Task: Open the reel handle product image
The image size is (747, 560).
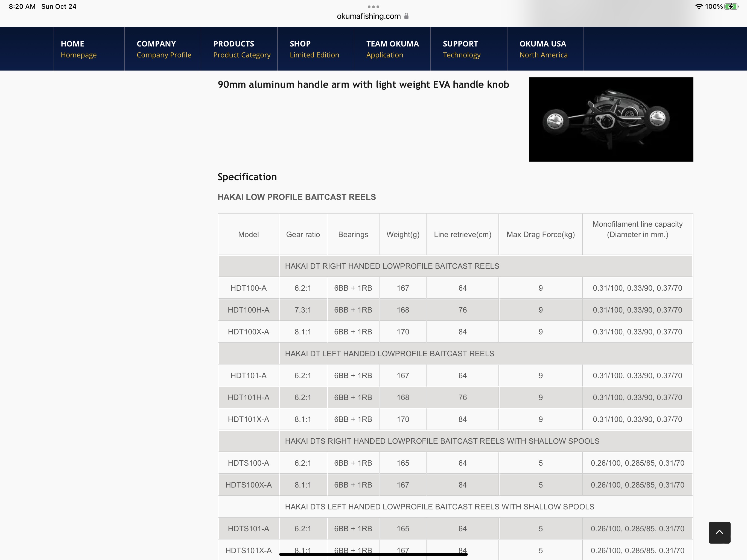Action: tap(611, 119)
